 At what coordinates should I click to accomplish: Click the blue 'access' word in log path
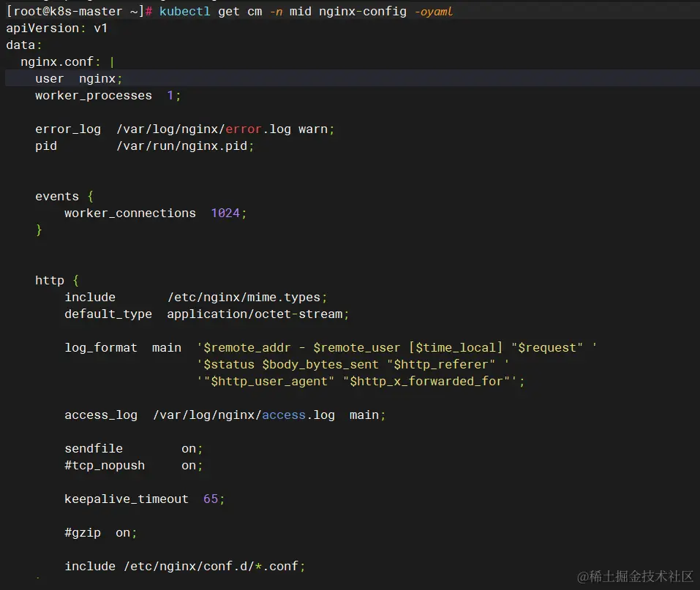click(284, 415)
